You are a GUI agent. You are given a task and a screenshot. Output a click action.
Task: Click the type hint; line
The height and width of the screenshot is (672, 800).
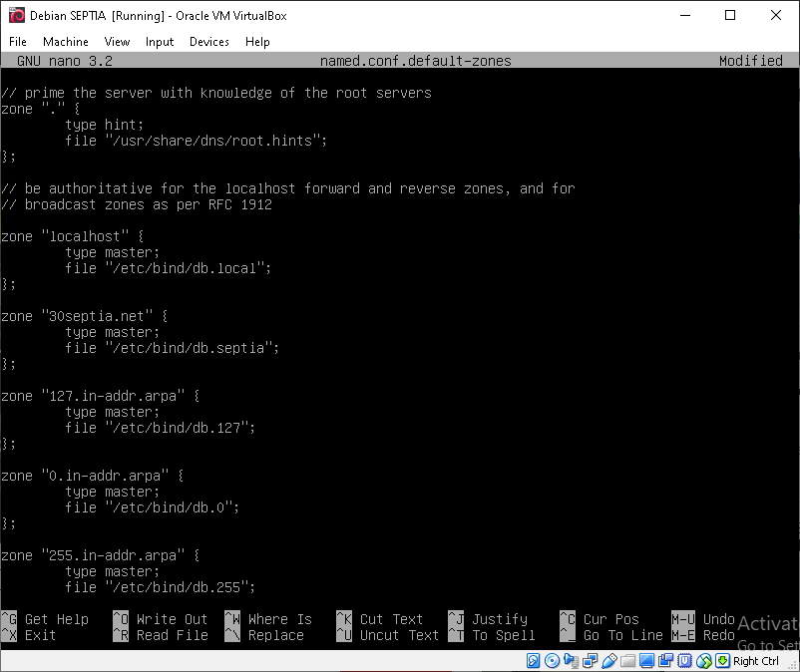click(105, 125)
